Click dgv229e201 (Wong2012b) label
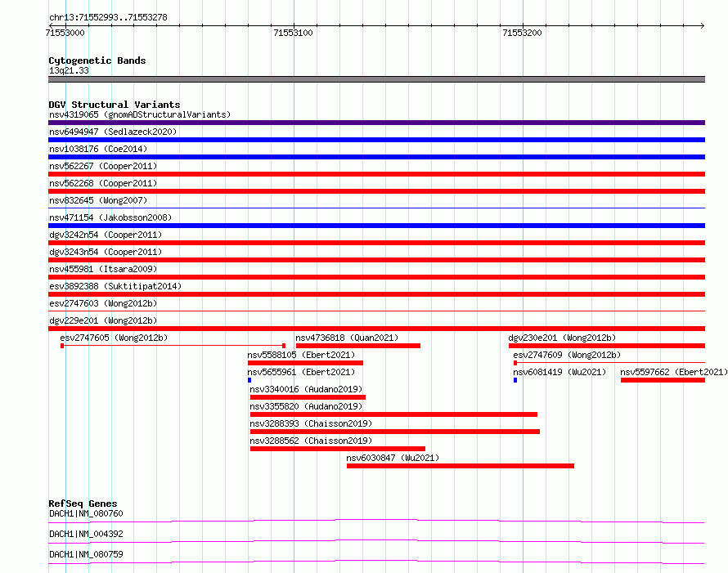 tap(103, 320)
